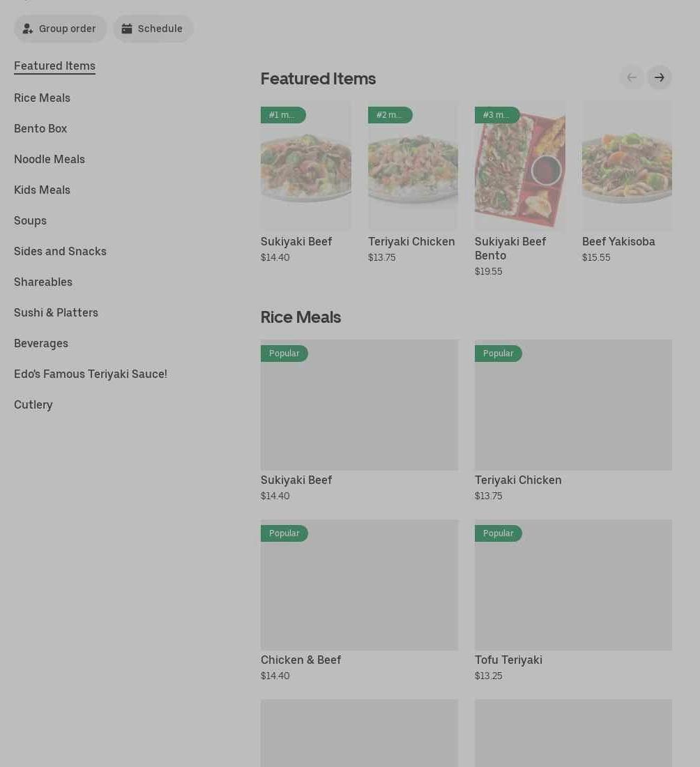
Task: Go to Noodle Meals section
Action: point(50,159)
